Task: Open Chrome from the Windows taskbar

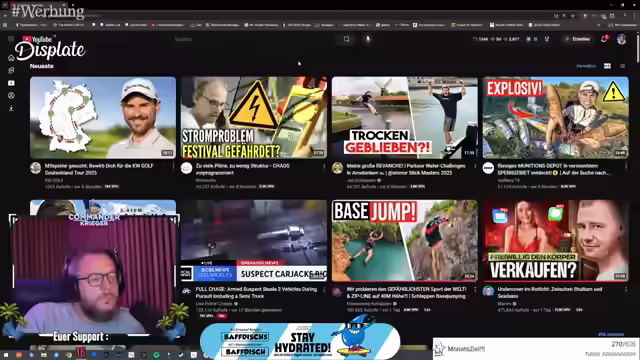Action: point(69,355)
